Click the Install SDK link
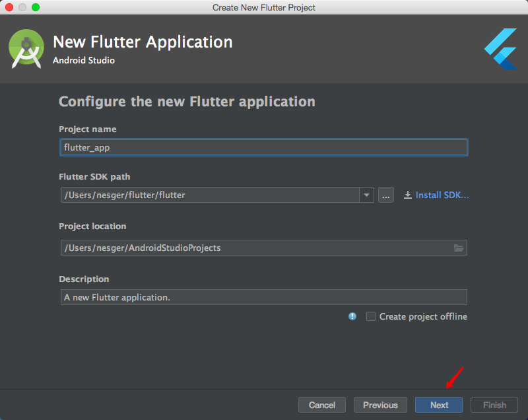Image resolution: width=528 pixels, height=420 pixels. 442,195
